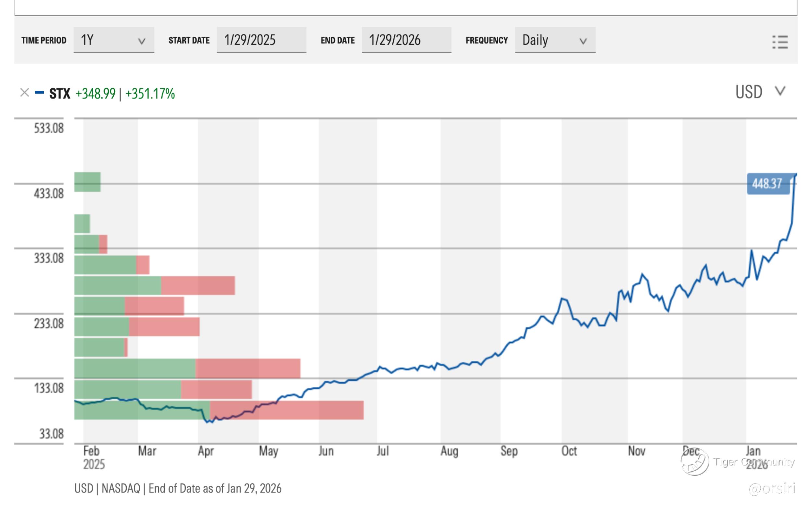Click the STX ticker label
Image resolution: width=812 pixels, height=507 pixels.
[60, 94]
